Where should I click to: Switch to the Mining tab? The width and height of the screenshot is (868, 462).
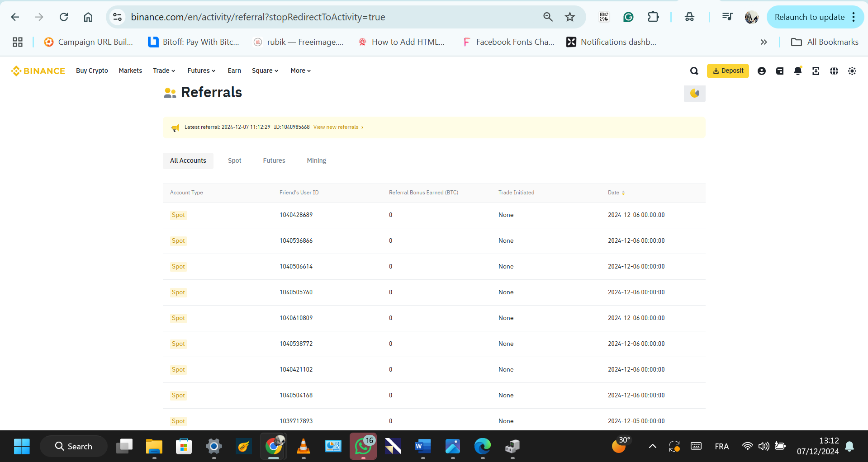[x=317, y=161]
